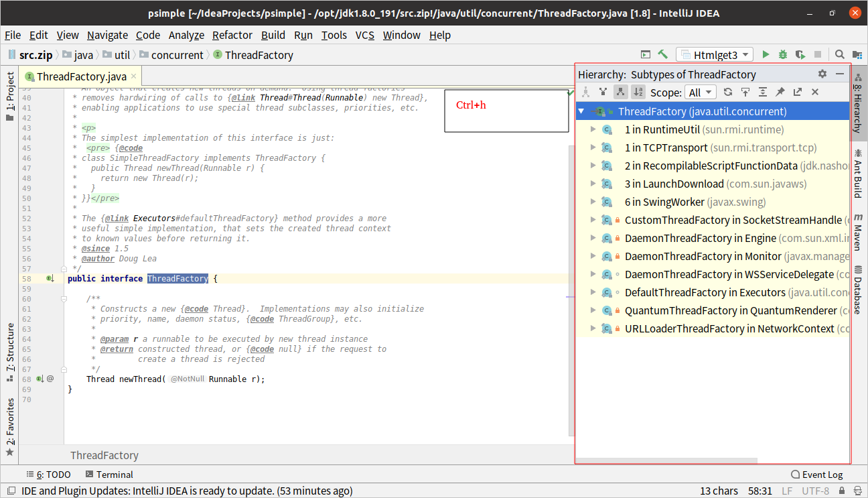This screenshot has height=498, width=868.
Task: Refresh the Hierarchy view
Action: point(728,92)
